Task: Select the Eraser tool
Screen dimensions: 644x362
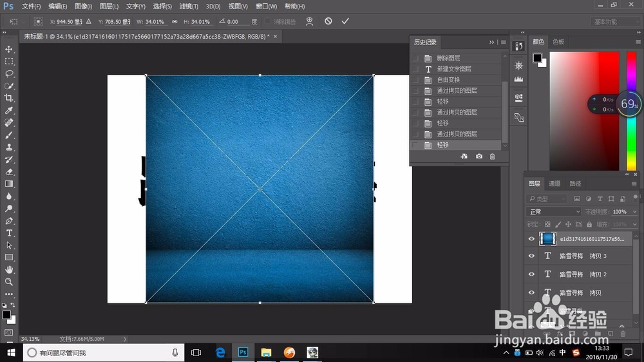Action: (x=8, y=172)
